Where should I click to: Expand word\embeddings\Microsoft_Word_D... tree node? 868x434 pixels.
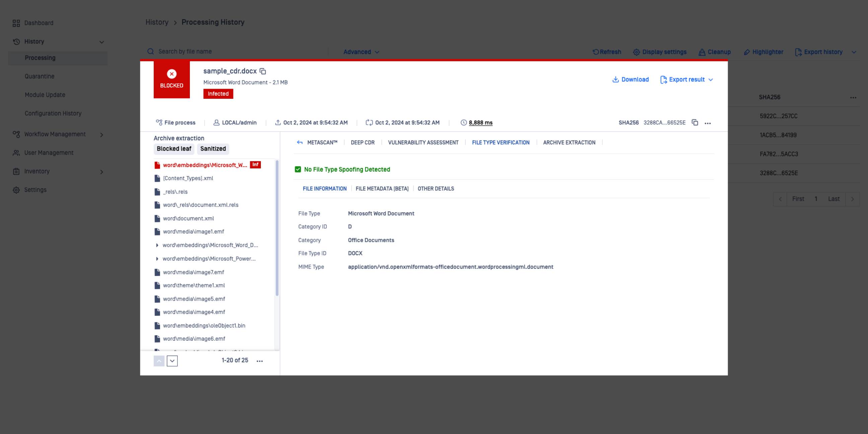click(x=157, y=245)
